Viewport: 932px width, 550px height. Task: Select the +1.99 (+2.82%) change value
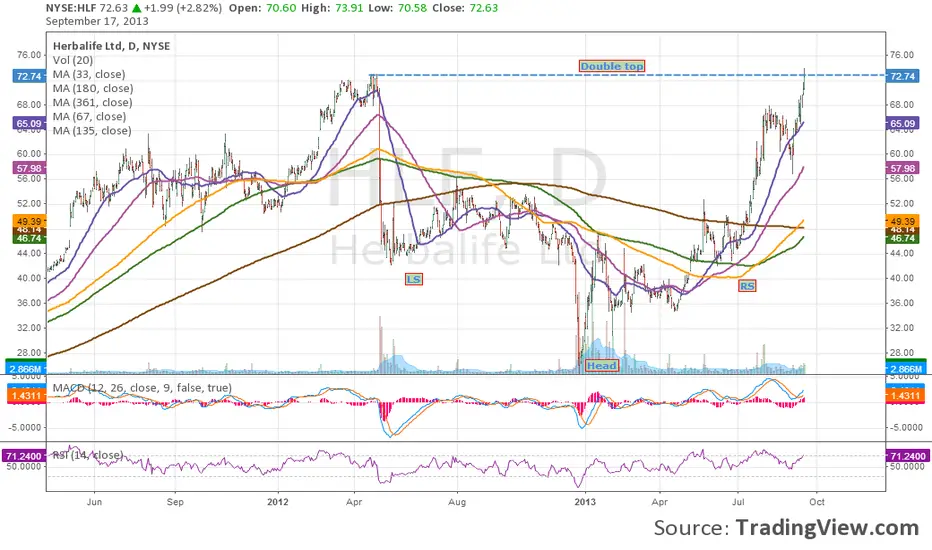click(182, 8)
